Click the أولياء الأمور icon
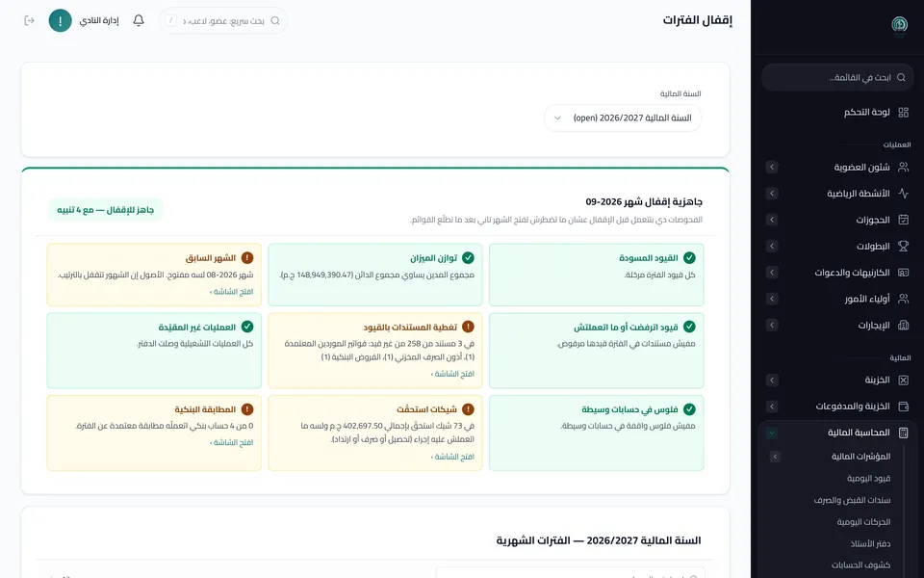 [x=904, y=299]
